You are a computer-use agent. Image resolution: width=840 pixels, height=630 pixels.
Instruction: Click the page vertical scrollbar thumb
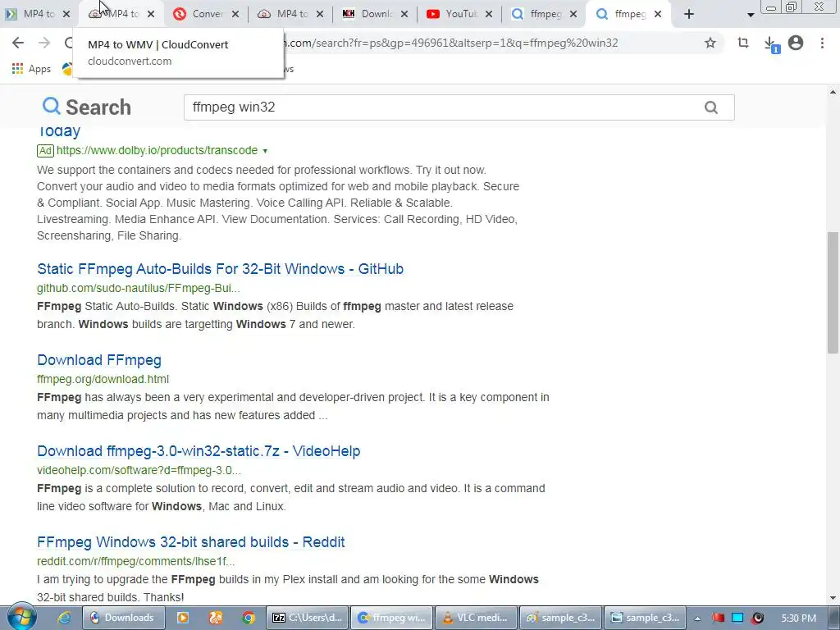point(833,293)
